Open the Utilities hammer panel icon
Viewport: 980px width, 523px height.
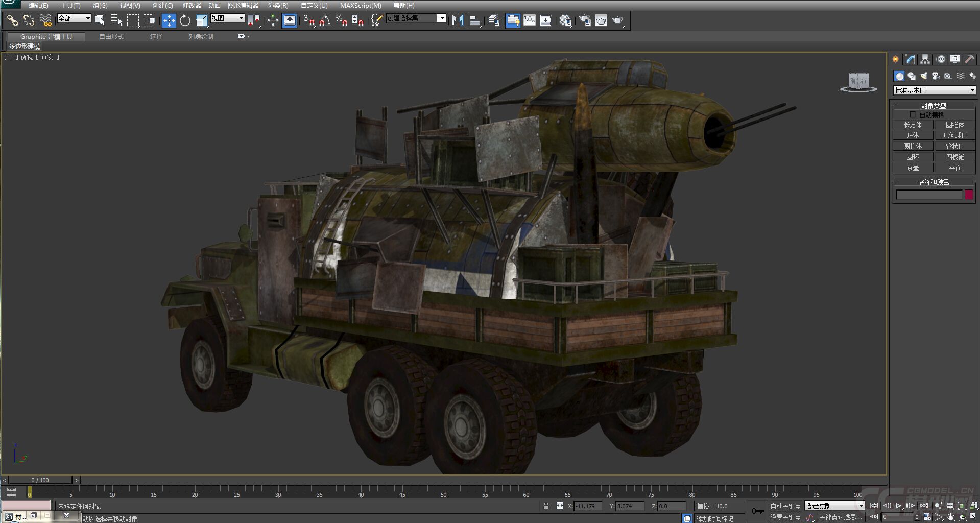[x=969, y=59]
